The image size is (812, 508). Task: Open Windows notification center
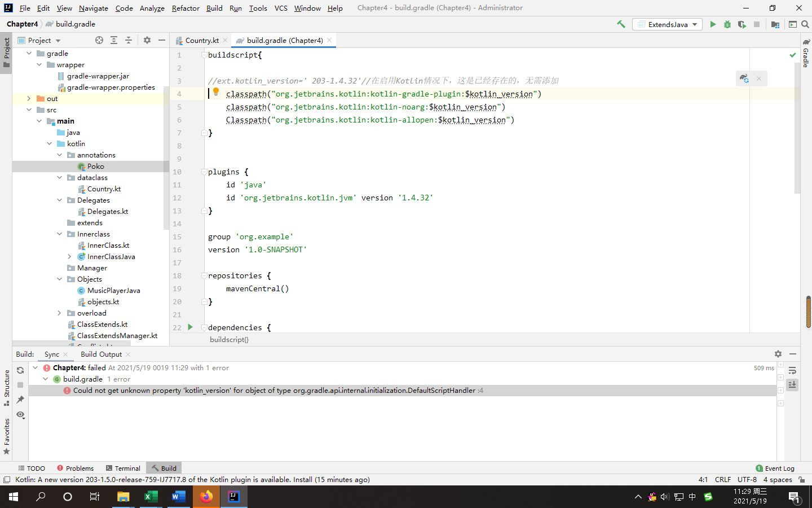[x=794, y=497]
